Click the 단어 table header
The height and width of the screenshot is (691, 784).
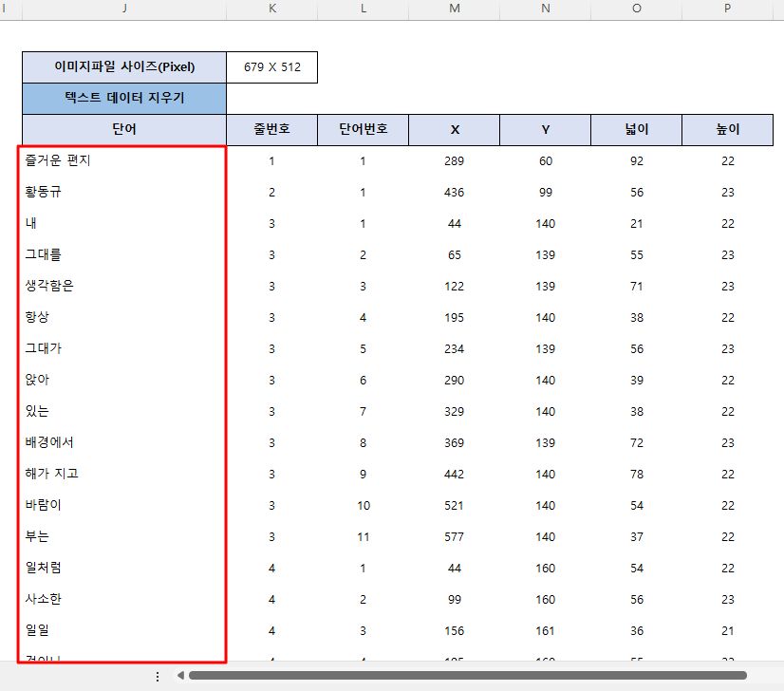point(124,130)
